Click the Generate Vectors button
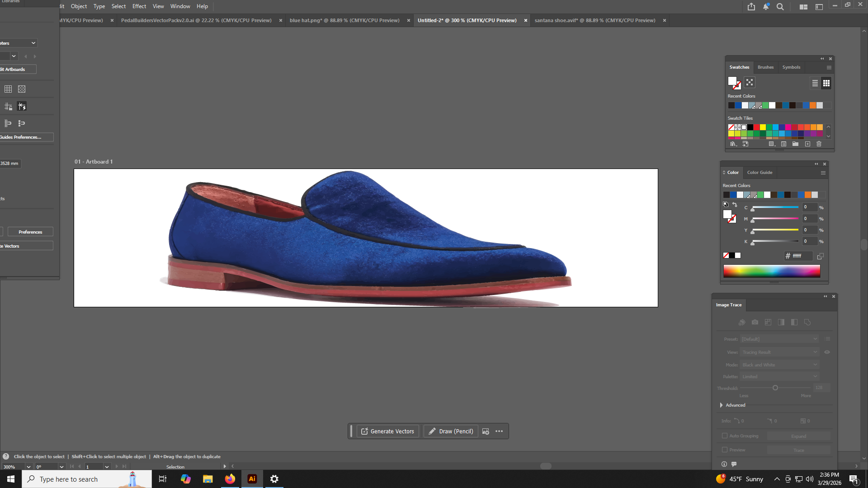 (388, 431)
